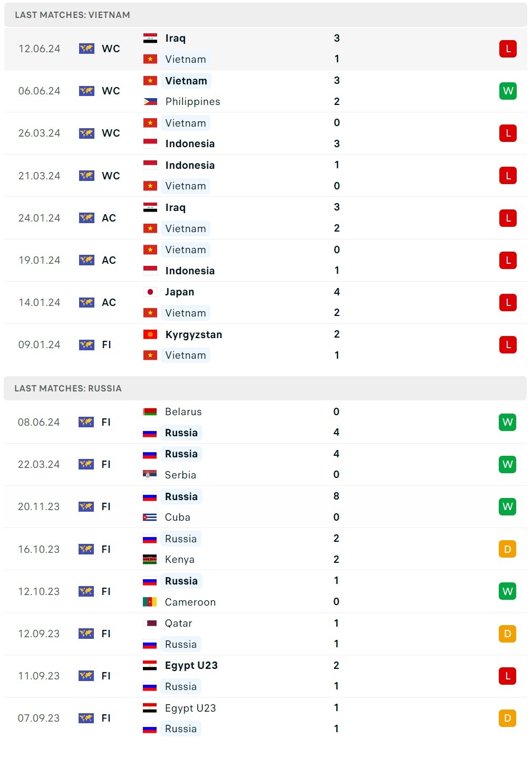Click the Kyrgyzstan flag icon
532x757 pixels.
150,334
